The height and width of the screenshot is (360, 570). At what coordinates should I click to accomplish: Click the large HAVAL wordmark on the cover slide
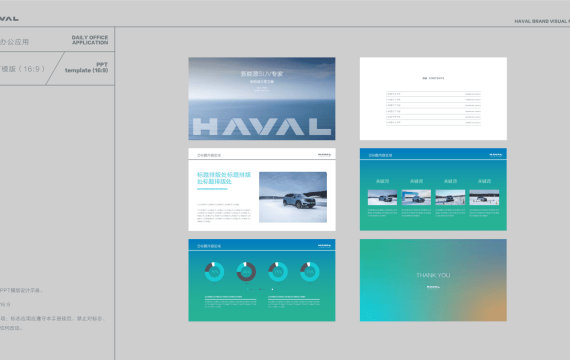click(262, 127)
